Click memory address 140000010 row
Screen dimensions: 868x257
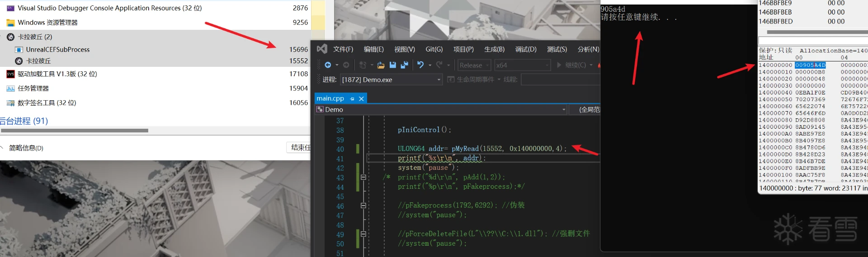813,72
